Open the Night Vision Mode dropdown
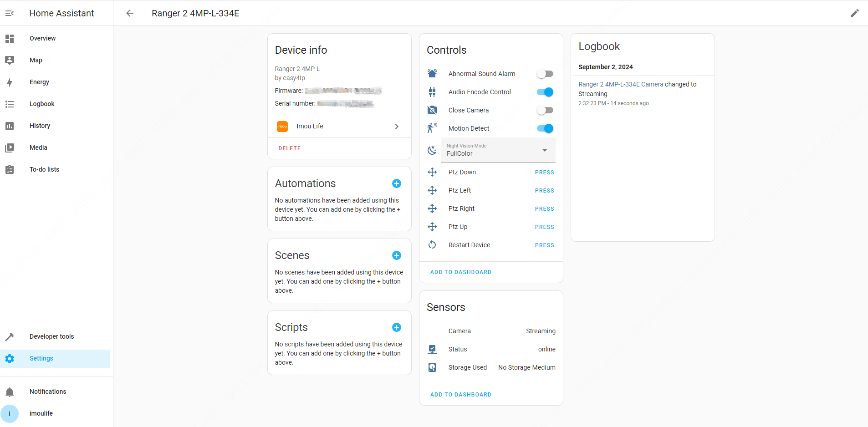The height and width of the screenshot is (427, 868). point(498,150)
